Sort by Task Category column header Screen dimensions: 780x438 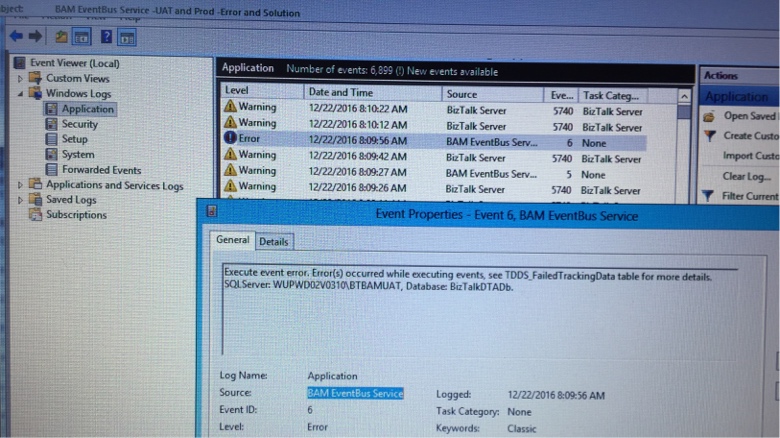(613, 96)
